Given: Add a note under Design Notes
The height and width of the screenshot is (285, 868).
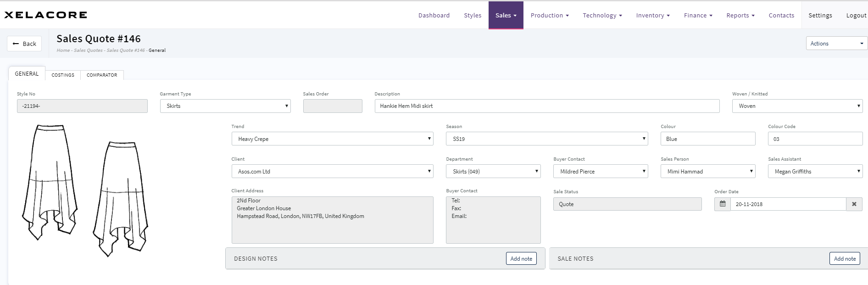Looking at the screenshot, I should pyautogui.click(x=521, y=258).
